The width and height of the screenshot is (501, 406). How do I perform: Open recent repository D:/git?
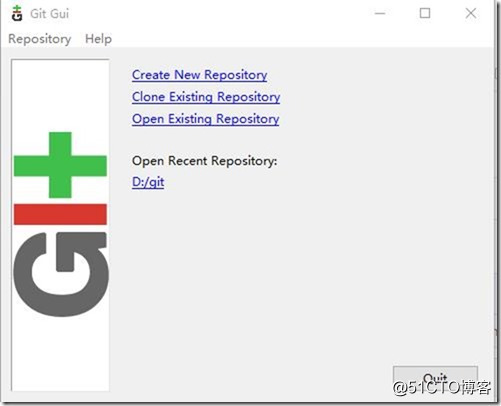coord(148,182)
